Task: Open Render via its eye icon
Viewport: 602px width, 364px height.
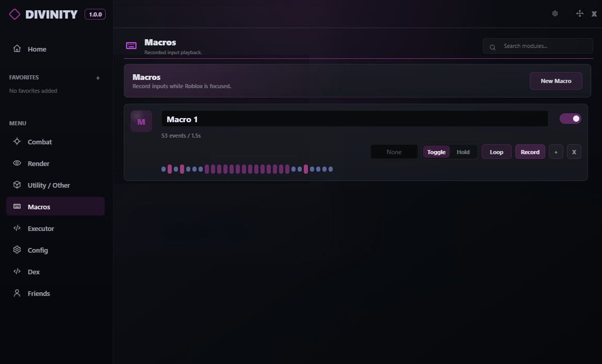Action: tap(17, 163)
